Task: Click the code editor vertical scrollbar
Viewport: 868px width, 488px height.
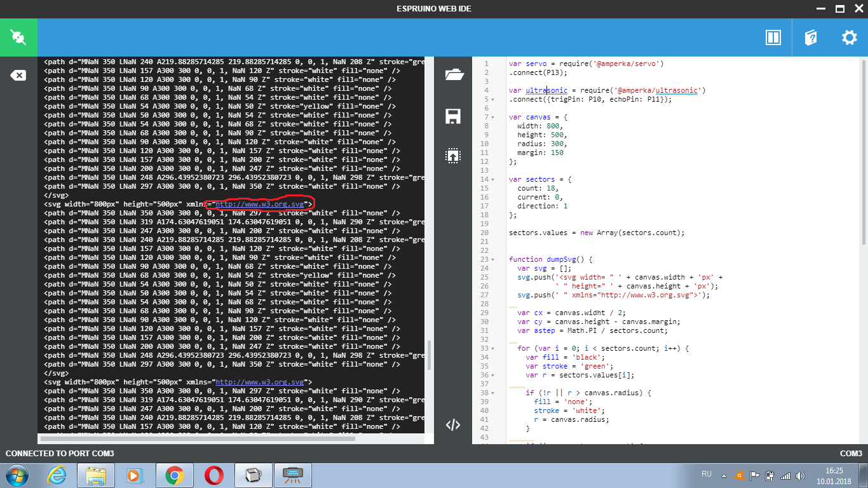Action: click(864, 152)
